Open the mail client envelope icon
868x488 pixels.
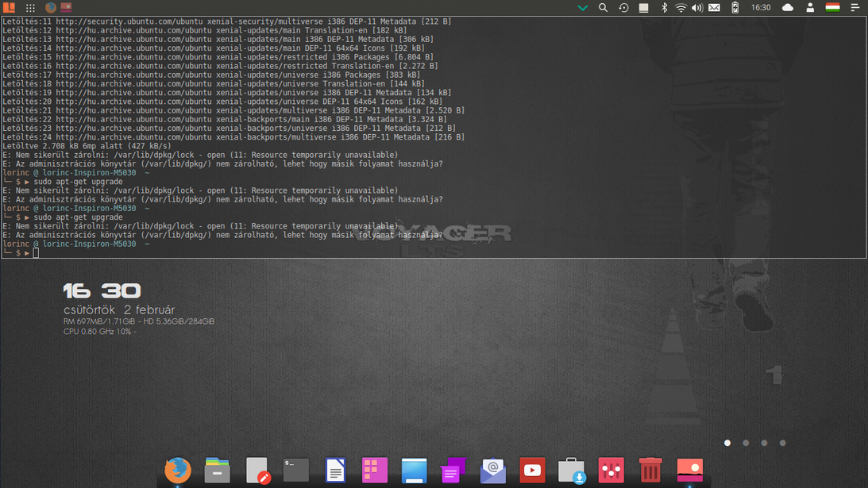(492, 471)
